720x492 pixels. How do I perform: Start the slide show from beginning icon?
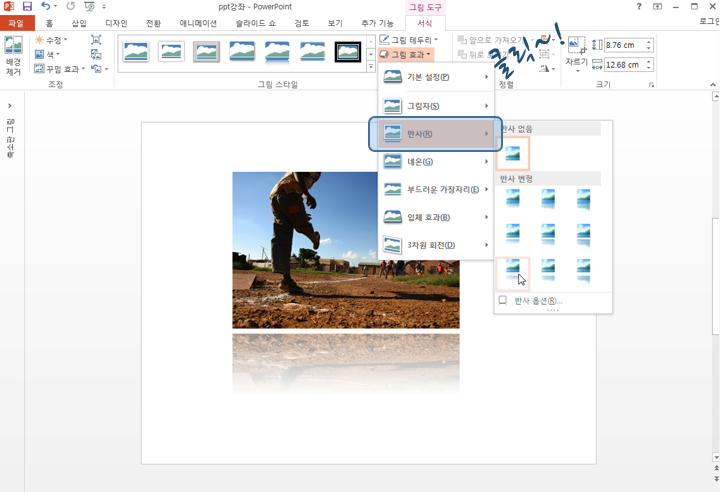point(89,6)
